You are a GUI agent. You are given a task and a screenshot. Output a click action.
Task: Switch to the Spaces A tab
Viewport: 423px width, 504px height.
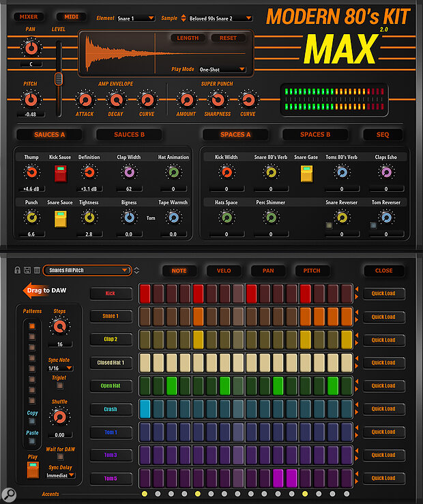[235, 135]
